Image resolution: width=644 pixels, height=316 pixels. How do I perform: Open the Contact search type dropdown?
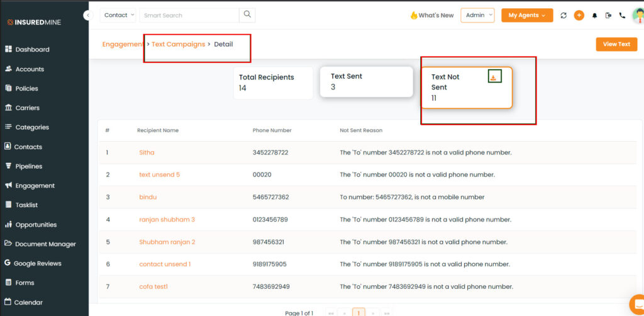118,15
